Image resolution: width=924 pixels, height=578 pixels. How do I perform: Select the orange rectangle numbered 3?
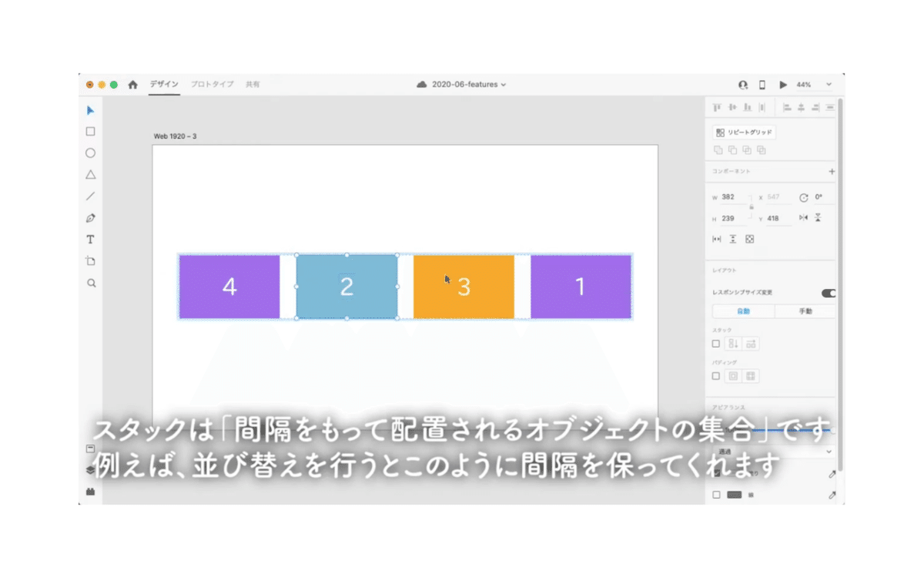pyautogui.click(x=464, y=287)
